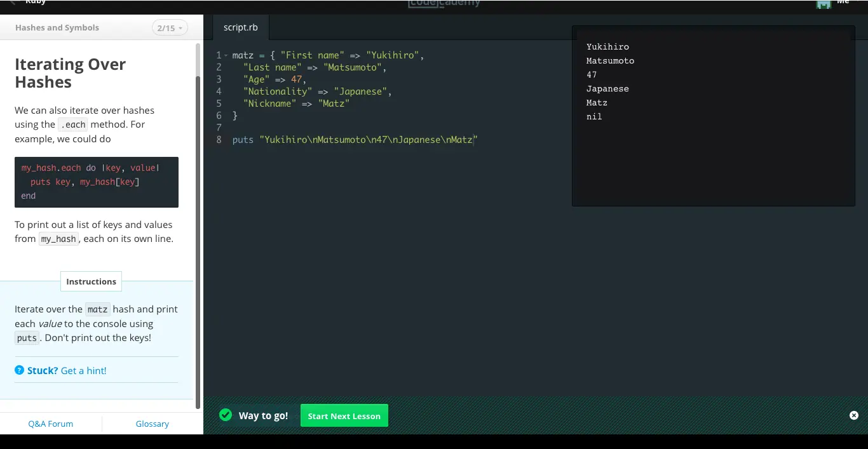Screen dimensions: 868x449
Task: Click the Codecademy logo in header
Action: pyautogui.click(x=444, y=4)
